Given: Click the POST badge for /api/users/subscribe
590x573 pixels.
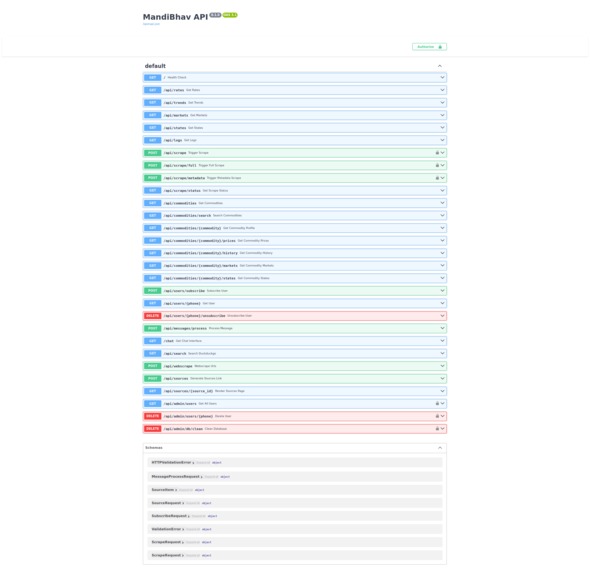Looking at the screenshot, I should 152,291.
